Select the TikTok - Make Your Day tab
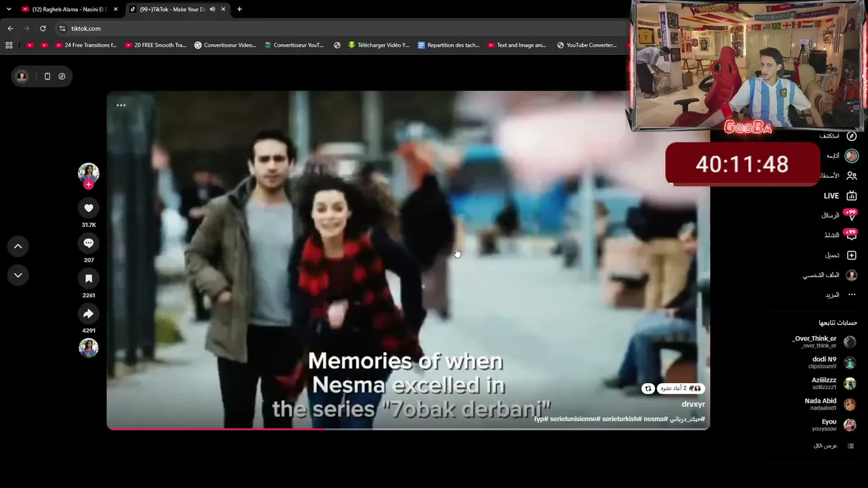 (172, 9)
